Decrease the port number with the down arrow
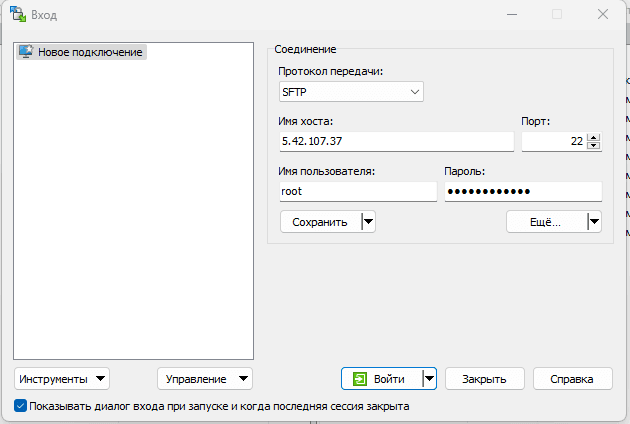The width and height of the screenshot is (630, 424). click(x=593, y=146)
